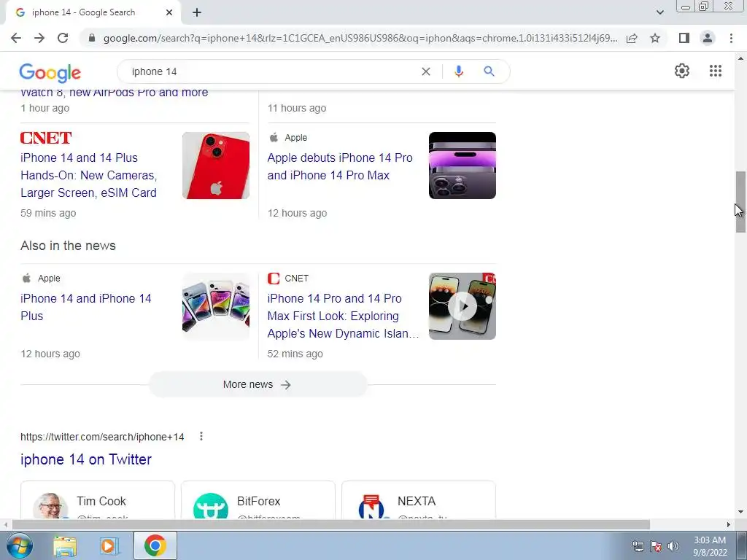Open Tim Cook tweet card
Screen dimensions: 747x560
(98, 500)
